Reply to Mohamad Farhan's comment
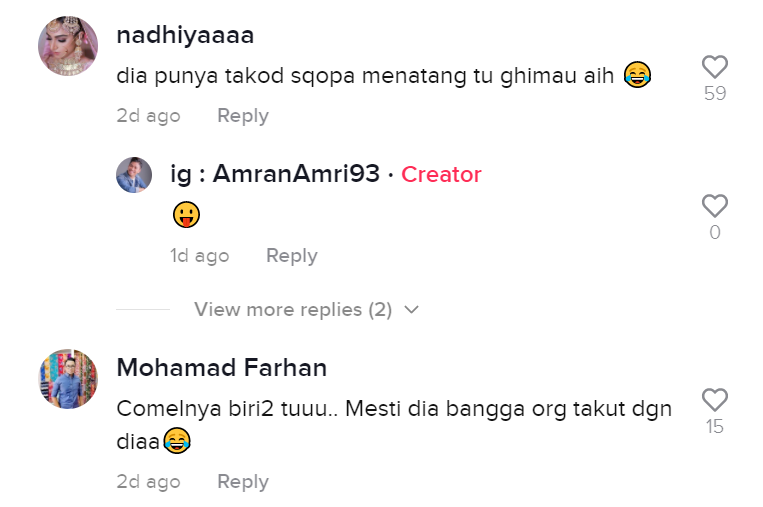Screen dimensions: 763x507 tap(243, 481)
